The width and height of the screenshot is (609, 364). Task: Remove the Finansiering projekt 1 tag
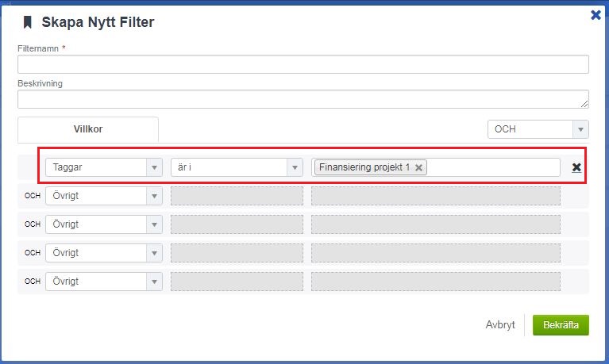click(418, 167)
